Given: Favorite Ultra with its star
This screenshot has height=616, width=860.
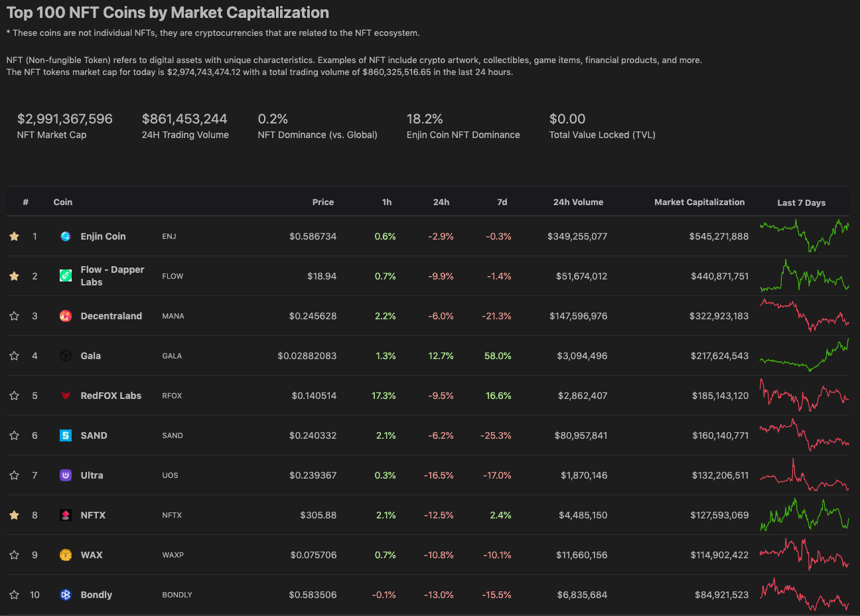Looking at the screenshot, I should (14, 475).
